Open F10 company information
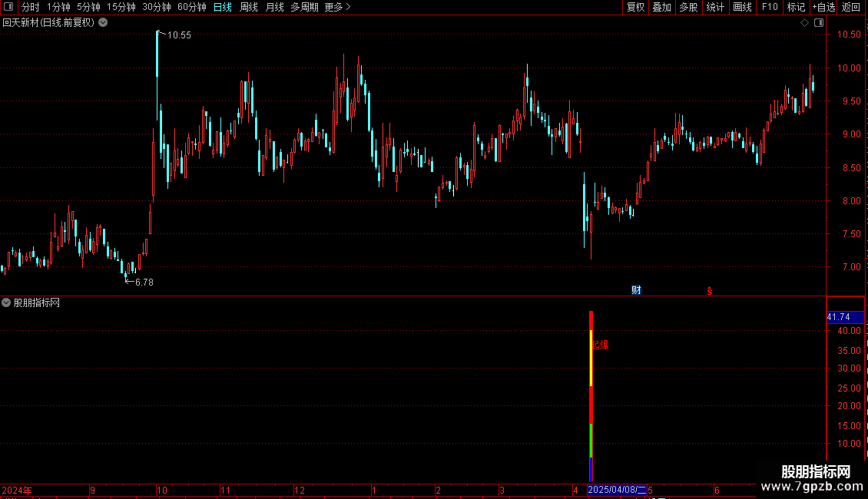The width and height of the screenshot is (868, 499). point(770,7)
